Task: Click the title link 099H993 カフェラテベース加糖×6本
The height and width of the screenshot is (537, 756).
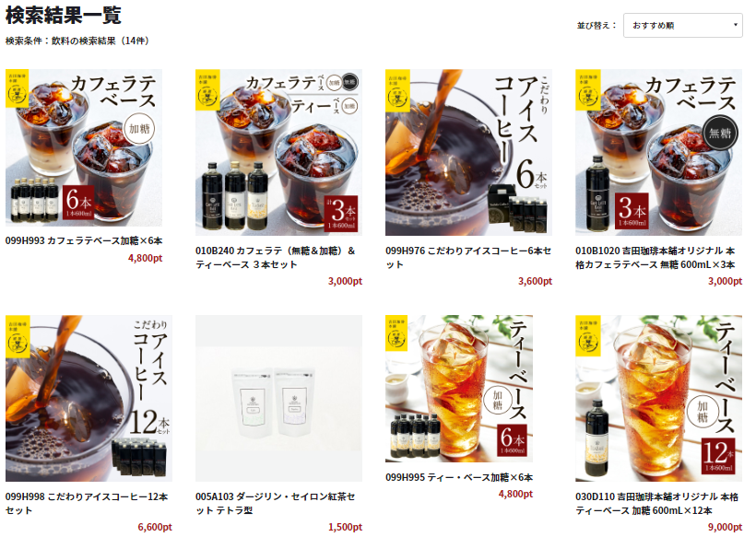Action: pyautogui.click(x=84, y=240)
